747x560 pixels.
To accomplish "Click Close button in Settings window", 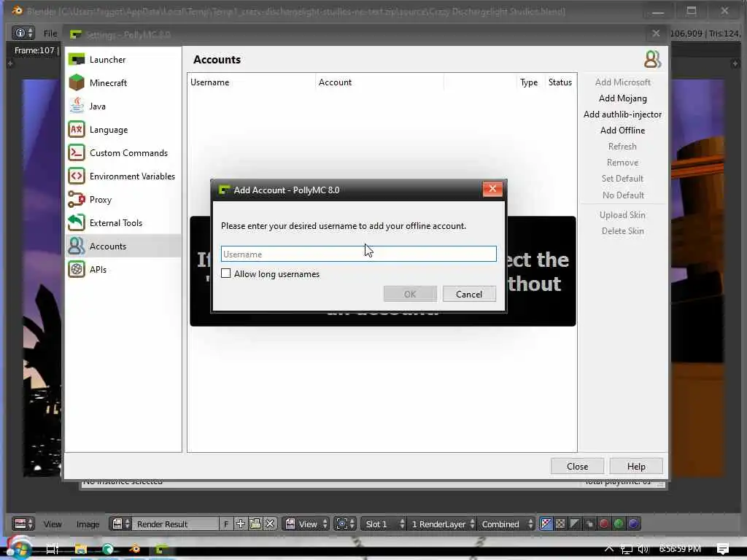I will click(578, 466).
